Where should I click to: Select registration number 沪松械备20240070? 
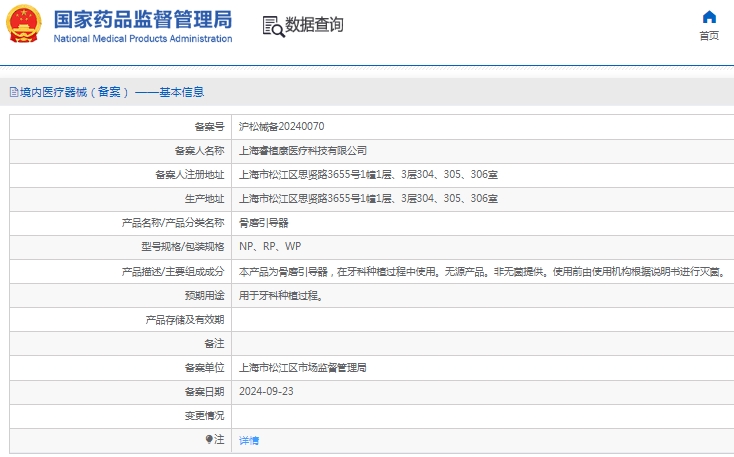pyautogui.click(x=281, y=126)
